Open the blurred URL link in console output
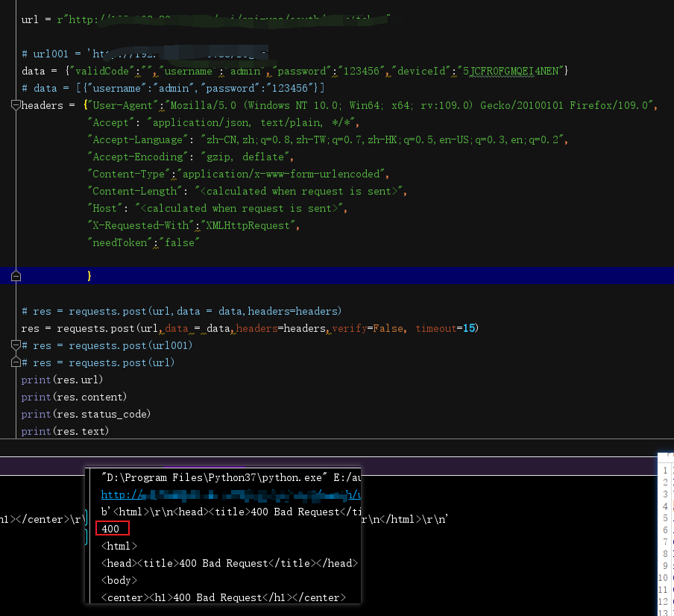The image size is (674, 616). [x=224, y=494]
